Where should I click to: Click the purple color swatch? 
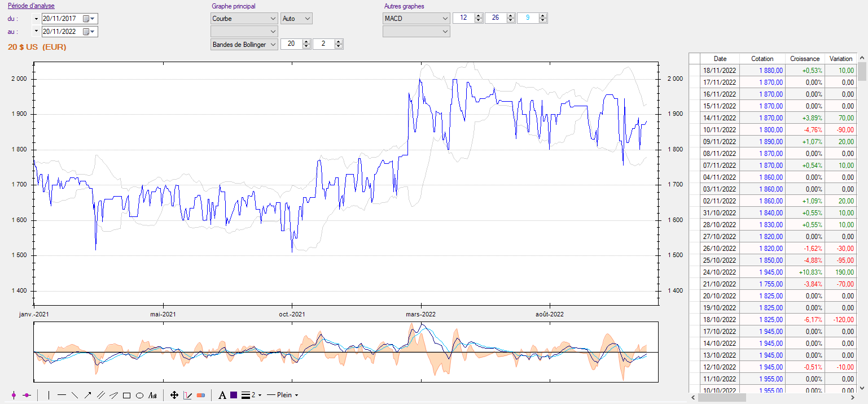(234, 395)
